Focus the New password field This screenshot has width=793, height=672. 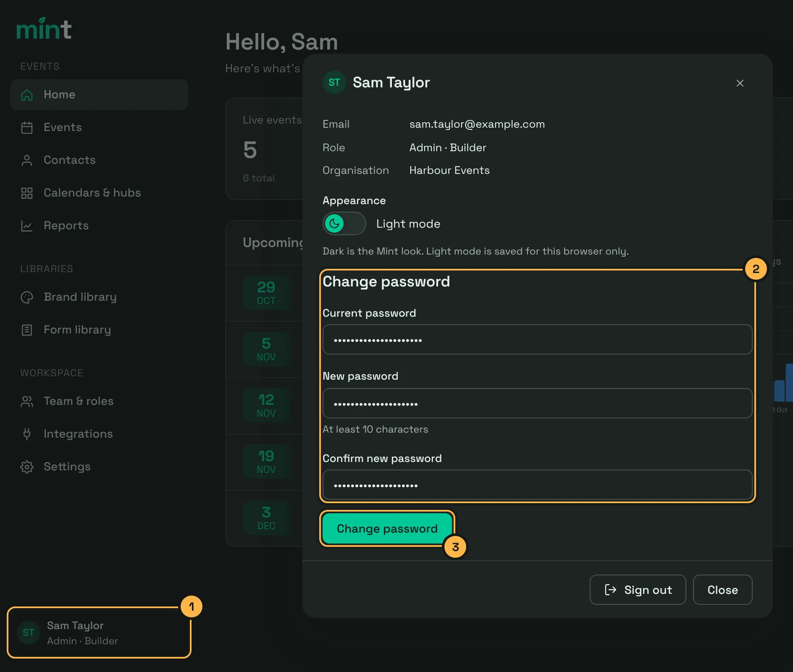click(537, 403)
